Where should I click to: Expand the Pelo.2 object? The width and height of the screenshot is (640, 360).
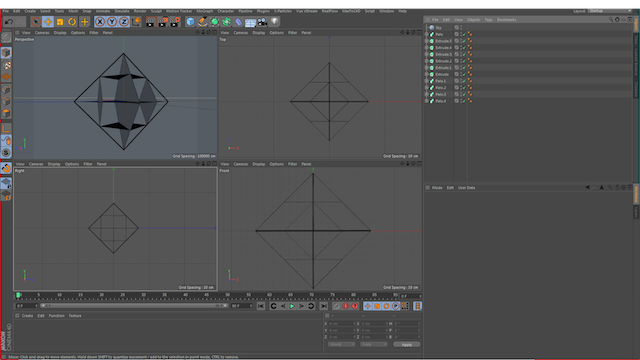(427, 88)
